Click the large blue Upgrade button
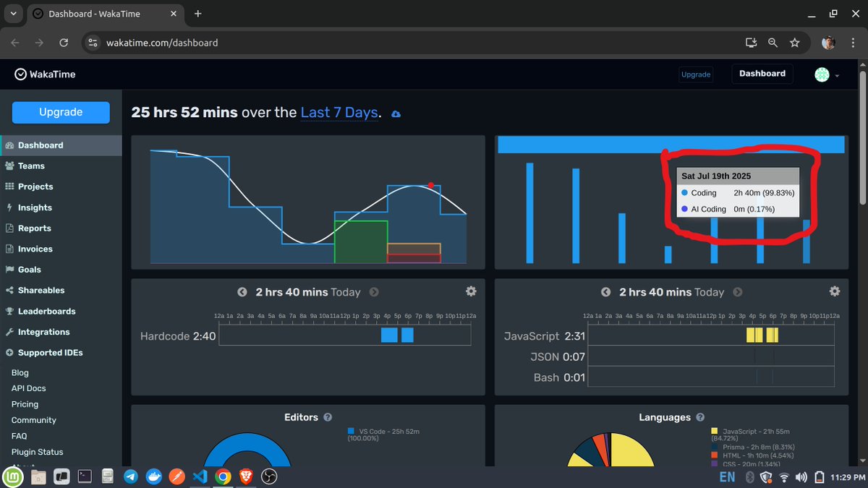The height and width of the screenshot is (488, 868). 61,112
